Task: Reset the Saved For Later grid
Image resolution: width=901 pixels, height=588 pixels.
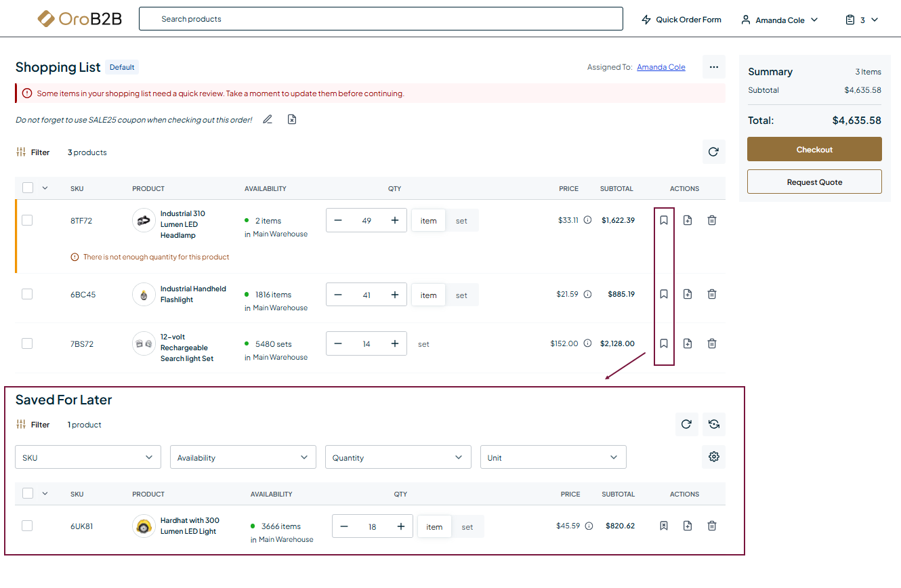Action: coord(713,424)
